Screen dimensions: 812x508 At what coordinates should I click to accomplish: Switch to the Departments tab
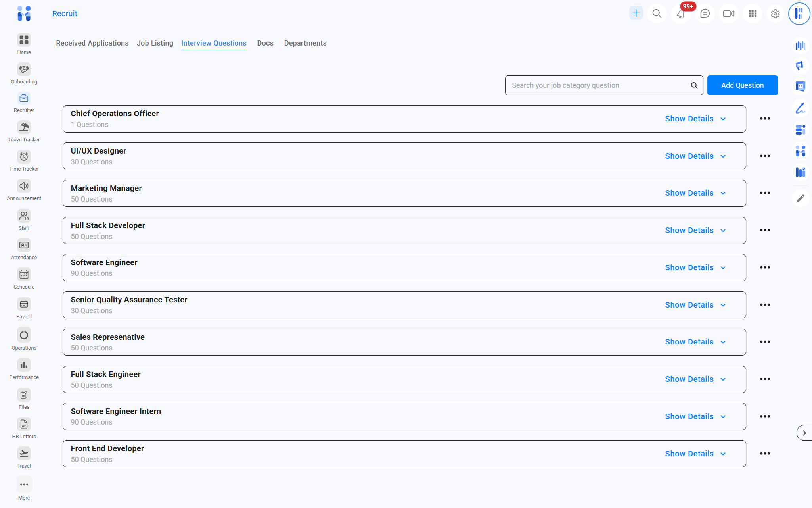[305, 43]
